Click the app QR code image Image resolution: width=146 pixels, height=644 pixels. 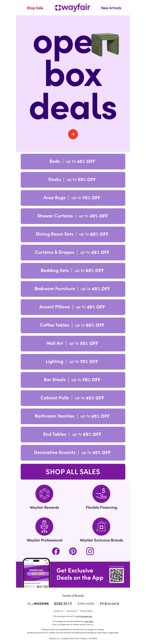pos(117,576)
